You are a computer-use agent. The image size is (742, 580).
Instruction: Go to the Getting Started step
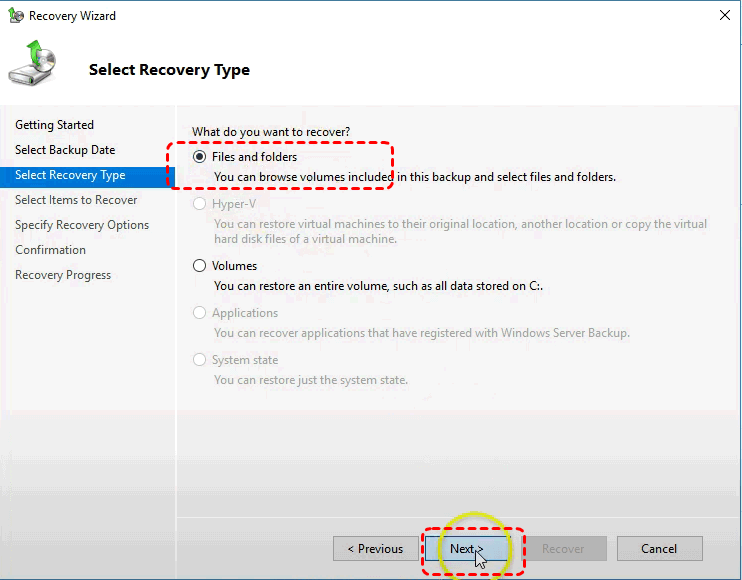55,125
